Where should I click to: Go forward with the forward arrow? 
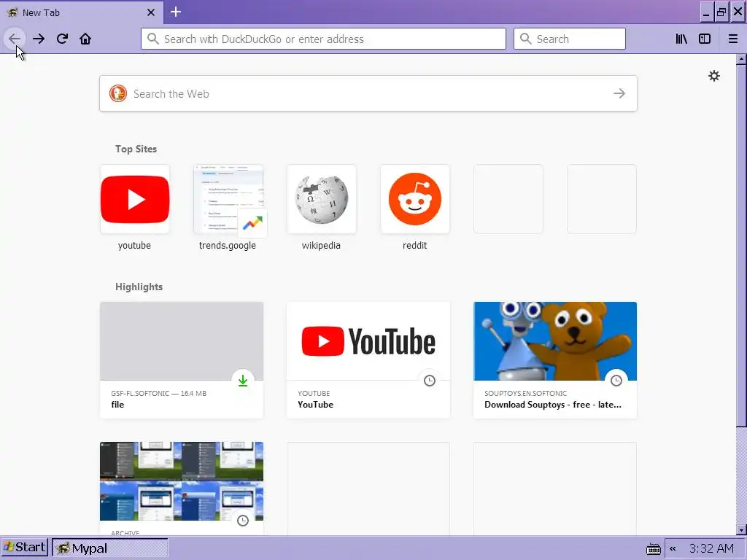coord(39,39)
